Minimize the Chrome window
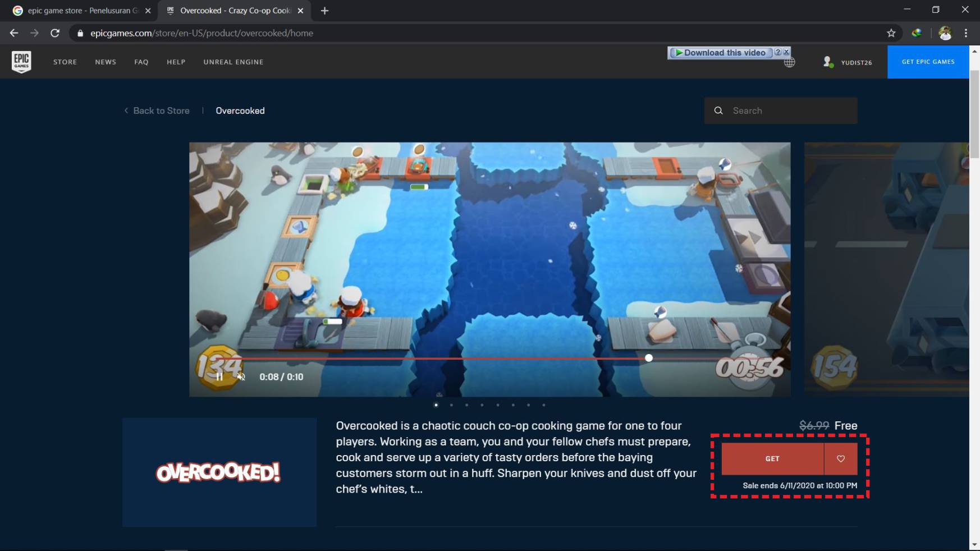 point(907,10)
